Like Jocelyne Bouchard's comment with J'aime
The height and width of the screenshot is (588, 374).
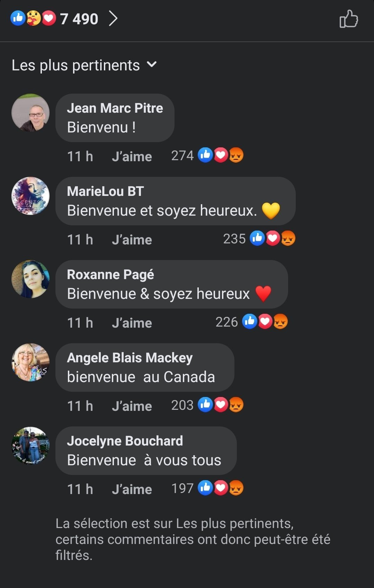[x=132, y=489]
